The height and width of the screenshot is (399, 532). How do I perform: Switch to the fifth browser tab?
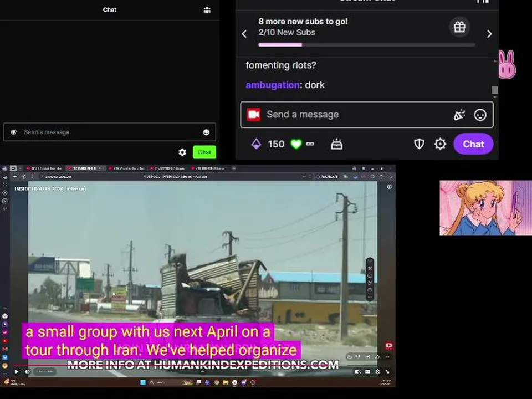pyautogui.click(x=209, y=168)
